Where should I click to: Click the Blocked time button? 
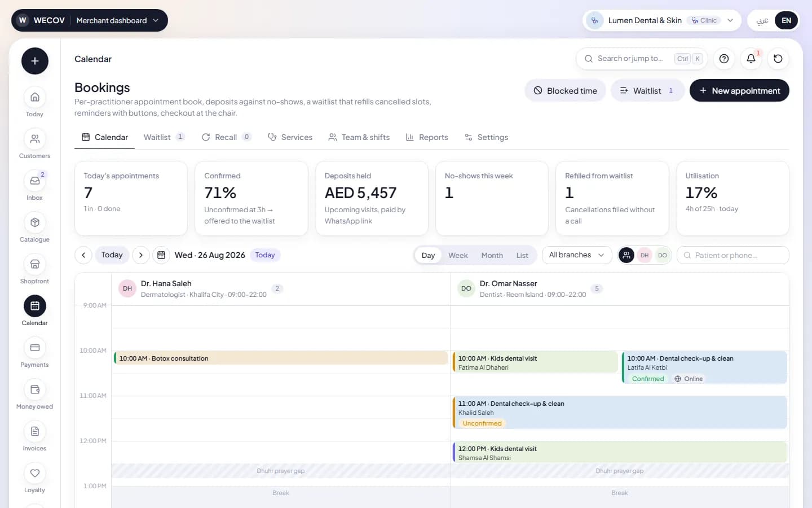(x=565, y=90)
